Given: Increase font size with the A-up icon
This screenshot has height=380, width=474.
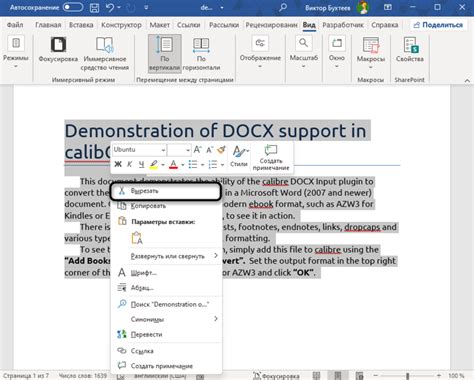Looking at the screenshot, I should pyautogui.click(x=197, y=150).
